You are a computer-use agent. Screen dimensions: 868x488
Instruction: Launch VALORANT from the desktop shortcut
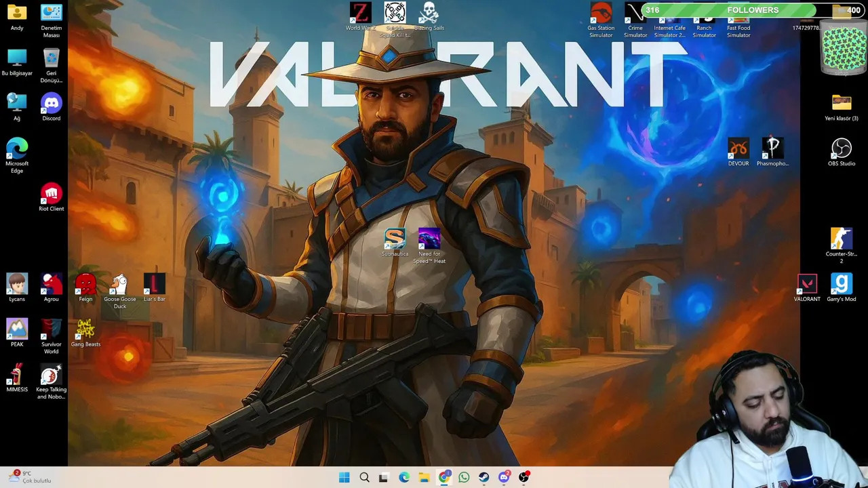[x=807, y=288]
